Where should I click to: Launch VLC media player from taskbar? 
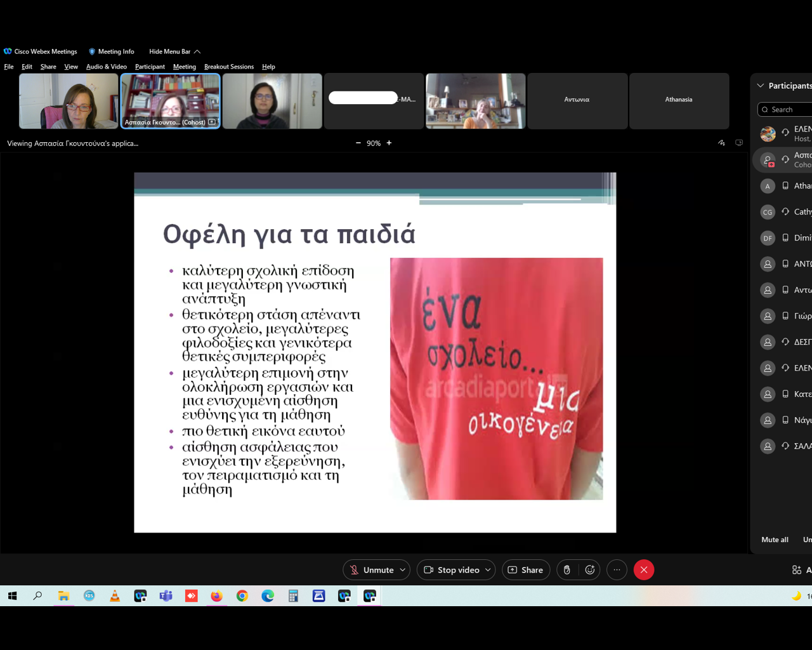click(x=115, y=596)
